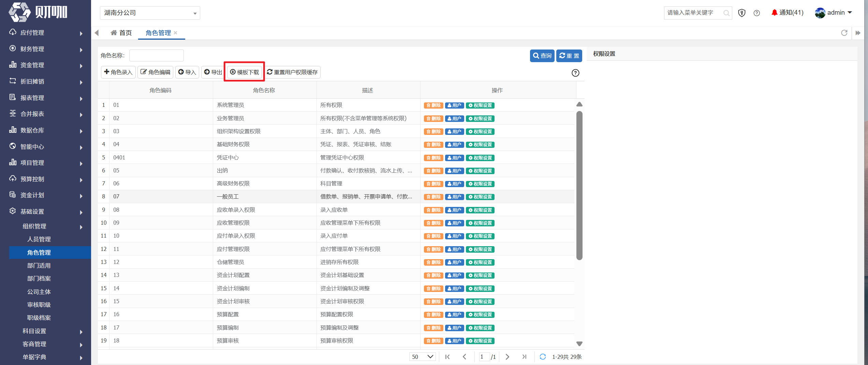Open the 湖南分公司 company dropdown
Screen dimensions: 868x365
tap(150, 13)
